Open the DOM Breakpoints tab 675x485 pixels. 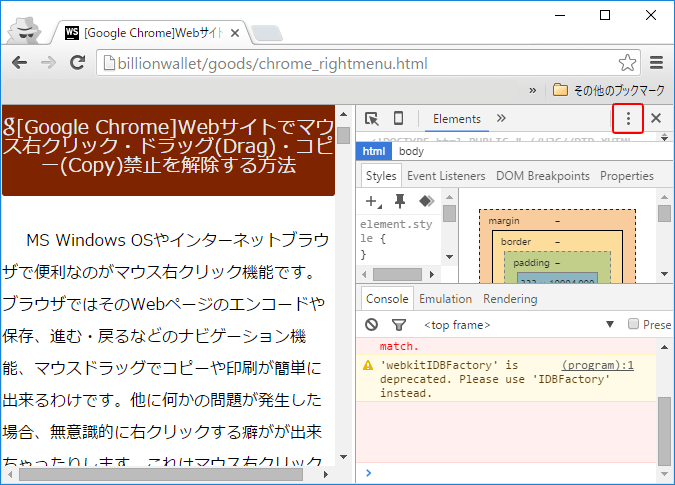click(542, 176)
